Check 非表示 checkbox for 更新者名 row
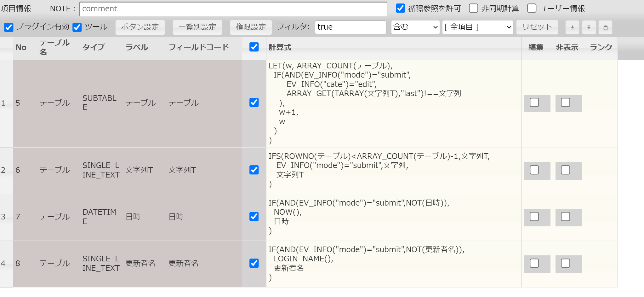Screen dimensions: 644x297 [566, 263]
